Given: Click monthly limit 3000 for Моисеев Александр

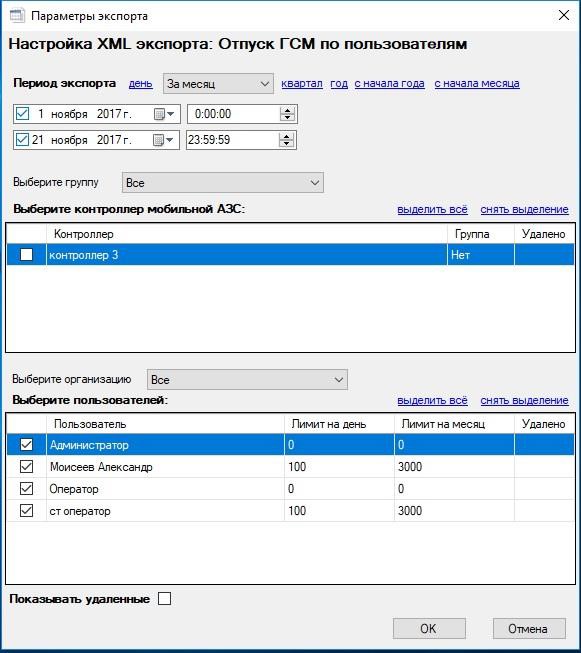Looking at the screenshot, I should tap(454, 466).
